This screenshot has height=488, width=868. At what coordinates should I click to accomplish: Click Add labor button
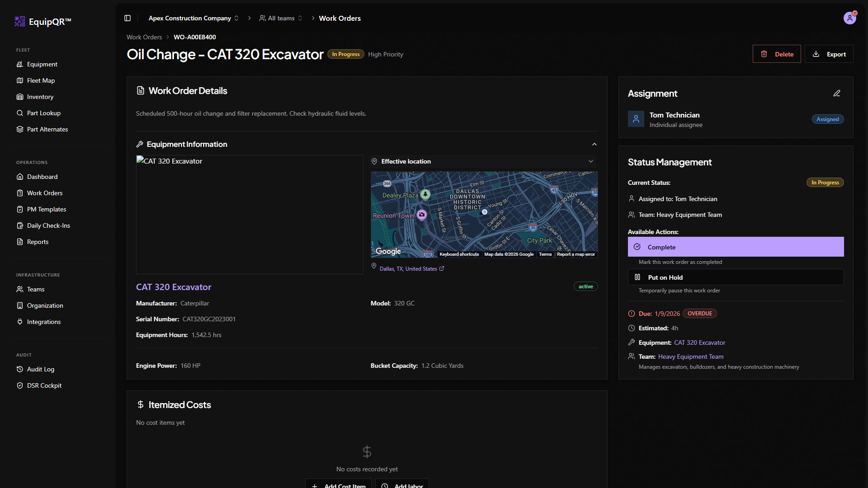coord(402,483)
